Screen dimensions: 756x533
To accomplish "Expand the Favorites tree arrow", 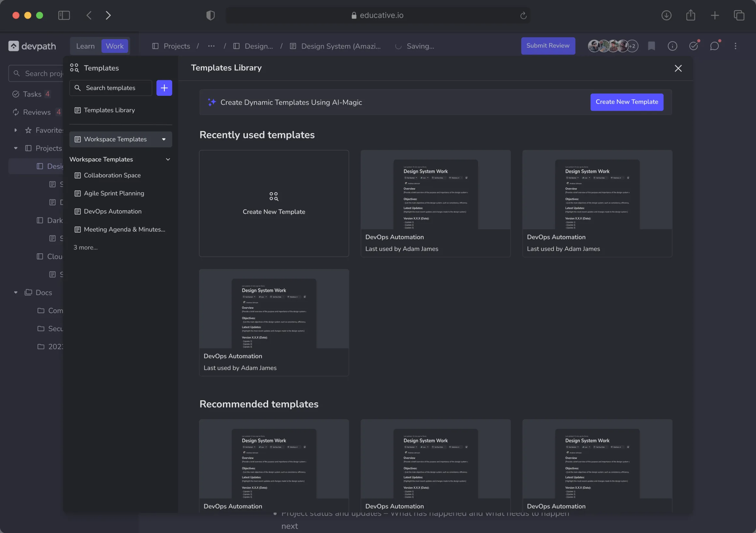I will click(15, 130).
